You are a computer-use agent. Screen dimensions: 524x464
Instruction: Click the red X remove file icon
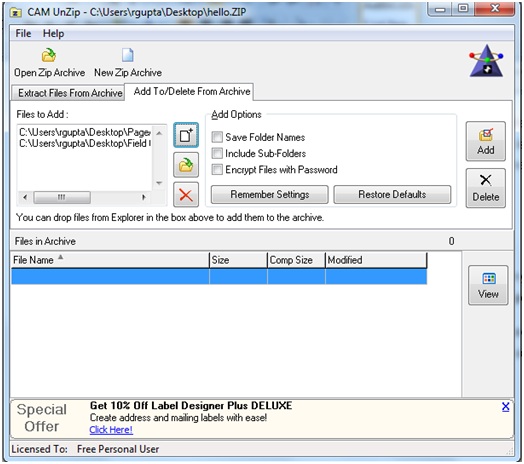tap(186, 195)
